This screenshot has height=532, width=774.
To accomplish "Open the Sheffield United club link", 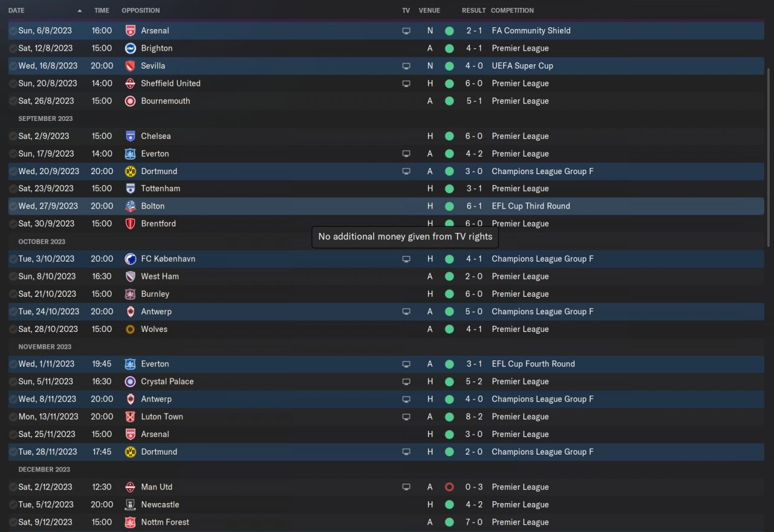I will pos(171,83).
